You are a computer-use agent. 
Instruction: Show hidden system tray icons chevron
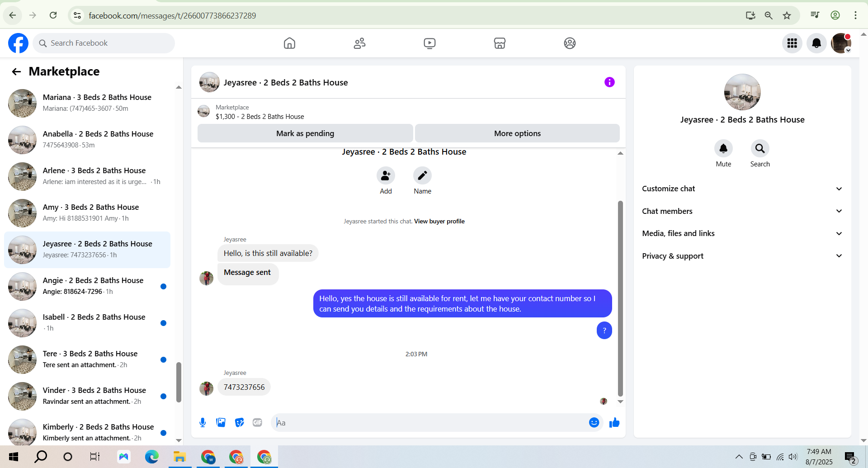(x=739, y=457)
